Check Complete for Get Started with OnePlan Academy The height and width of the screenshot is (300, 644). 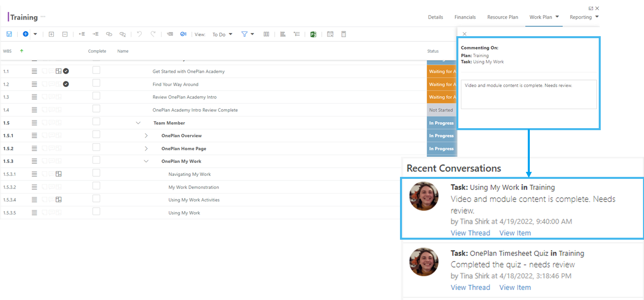(x=96, y=70)
